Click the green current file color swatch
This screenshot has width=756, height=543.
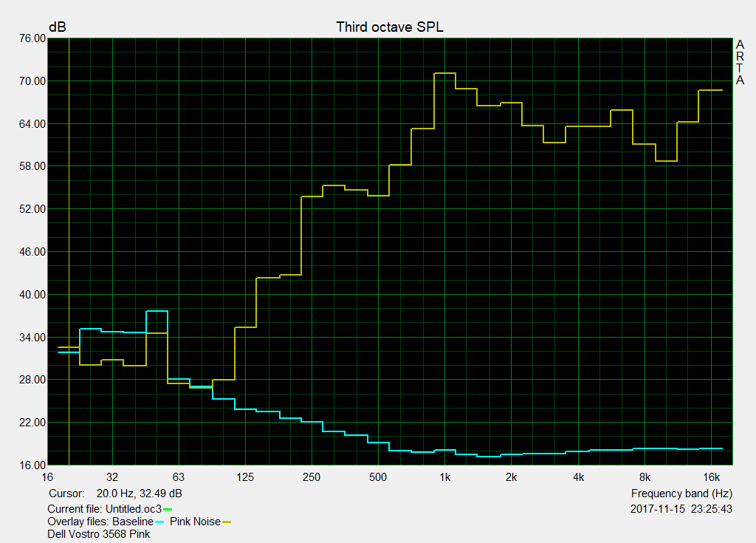tap(168, 509)
